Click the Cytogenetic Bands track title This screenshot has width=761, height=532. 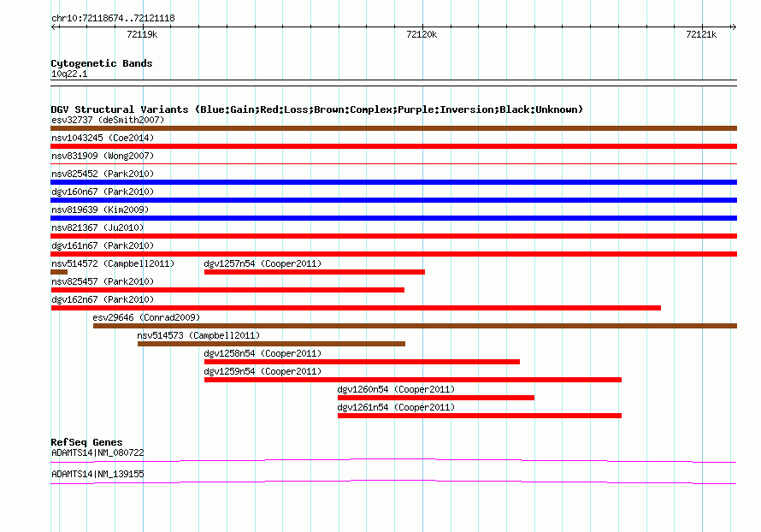point(102,63)
